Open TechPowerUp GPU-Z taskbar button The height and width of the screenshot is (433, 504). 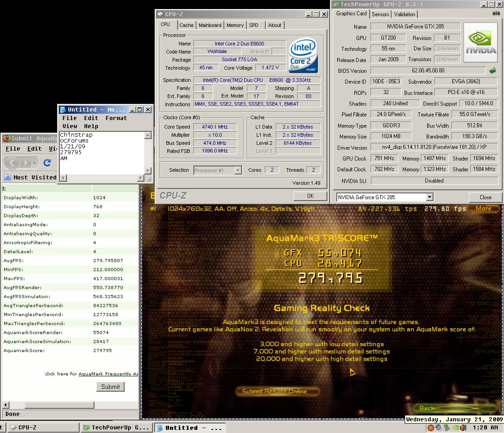click(x=116, y=428)
